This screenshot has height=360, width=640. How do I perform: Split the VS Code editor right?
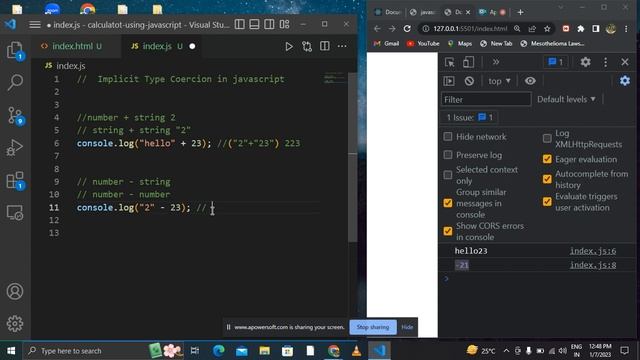(325, 46)
